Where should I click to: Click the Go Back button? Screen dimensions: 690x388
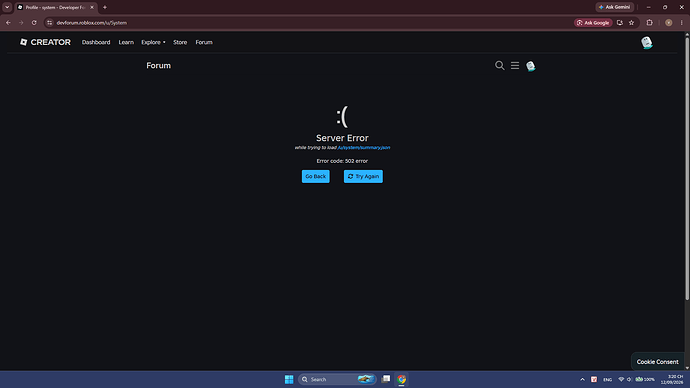click(x=316, y=176)
